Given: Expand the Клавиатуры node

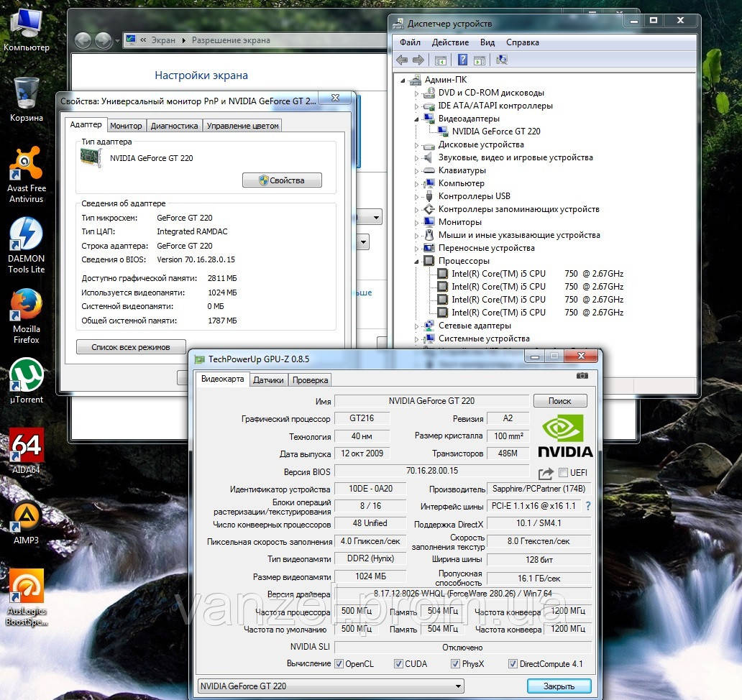Looking at the screenshot, I should [x=416, y=171].
